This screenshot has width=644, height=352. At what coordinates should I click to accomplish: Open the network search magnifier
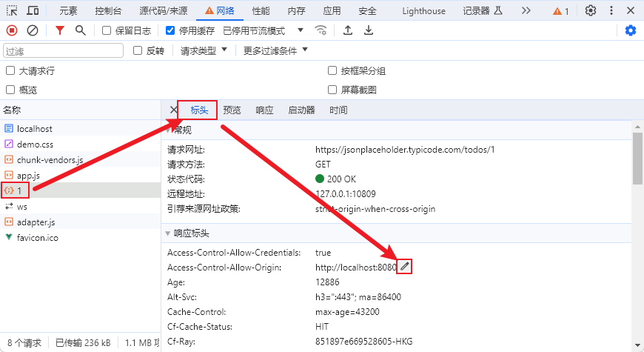(81, 30)
